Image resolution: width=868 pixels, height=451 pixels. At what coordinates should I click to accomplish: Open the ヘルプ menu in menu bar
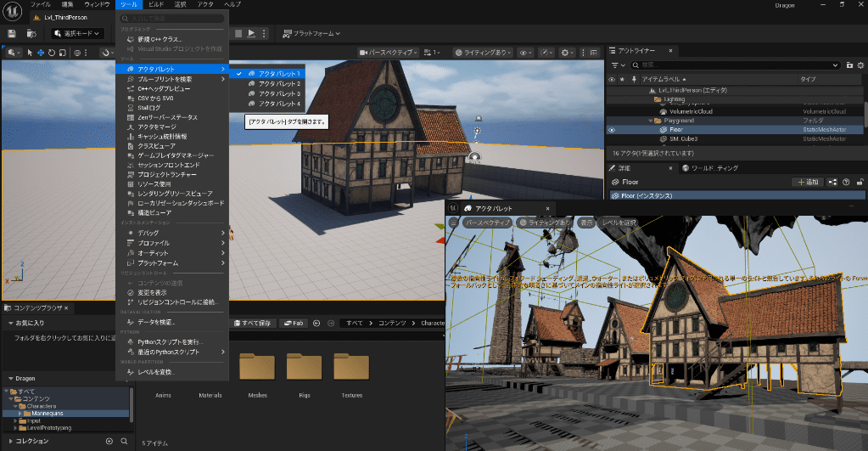point(232,4)
